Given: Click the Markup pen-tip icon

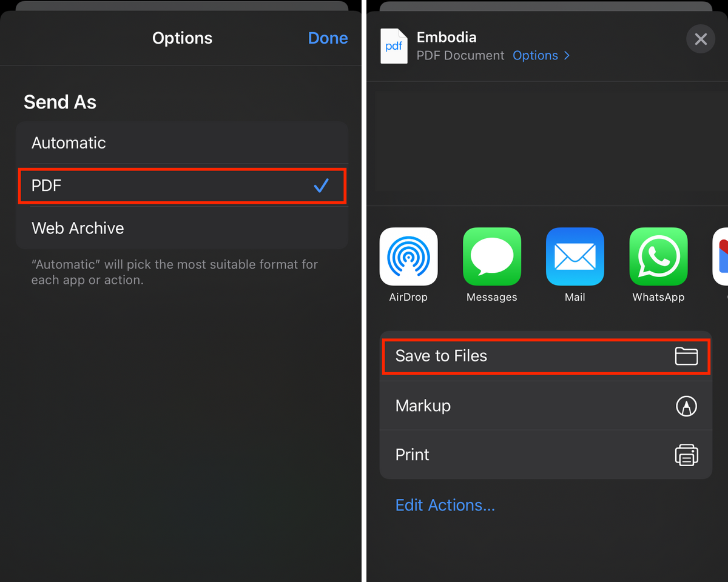Looking at the screenshot, I should (686, 406).
